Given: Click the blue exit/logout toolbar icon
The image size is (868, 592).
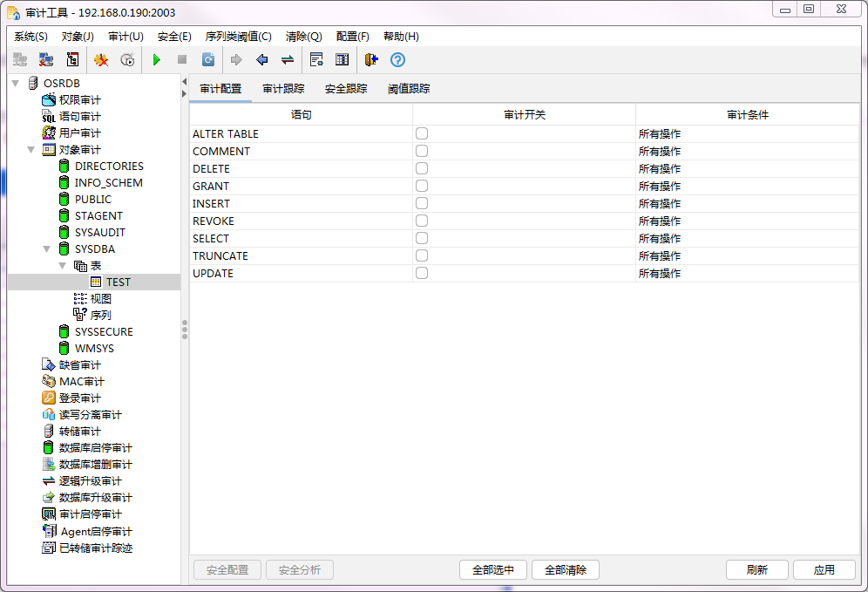Looking at the screenshot, I should (372, 59).
